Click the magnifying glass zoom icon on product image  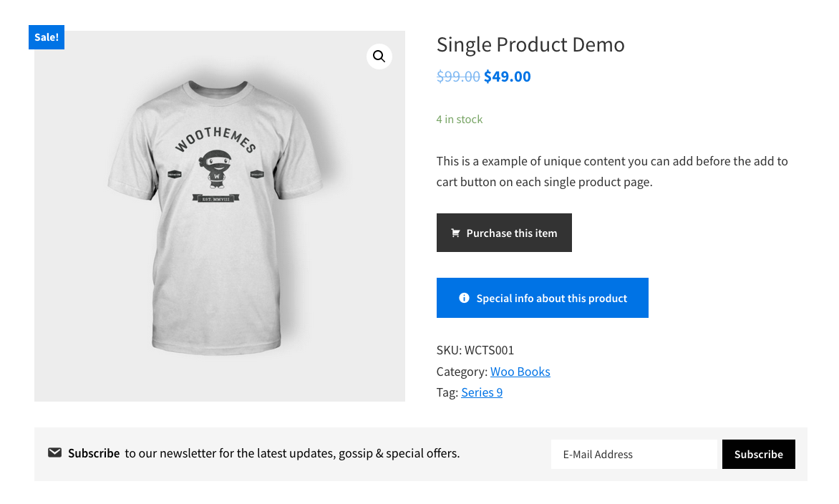(379, 57)
